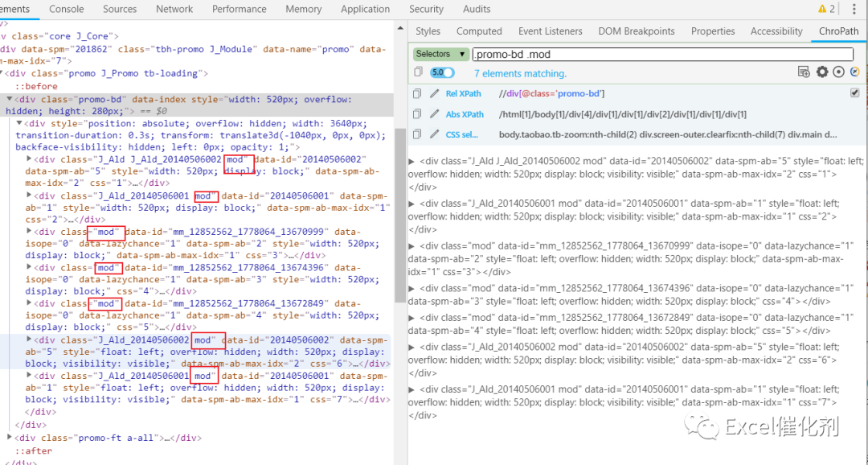Open the DOM Breakpoints pane

[637, 31]
